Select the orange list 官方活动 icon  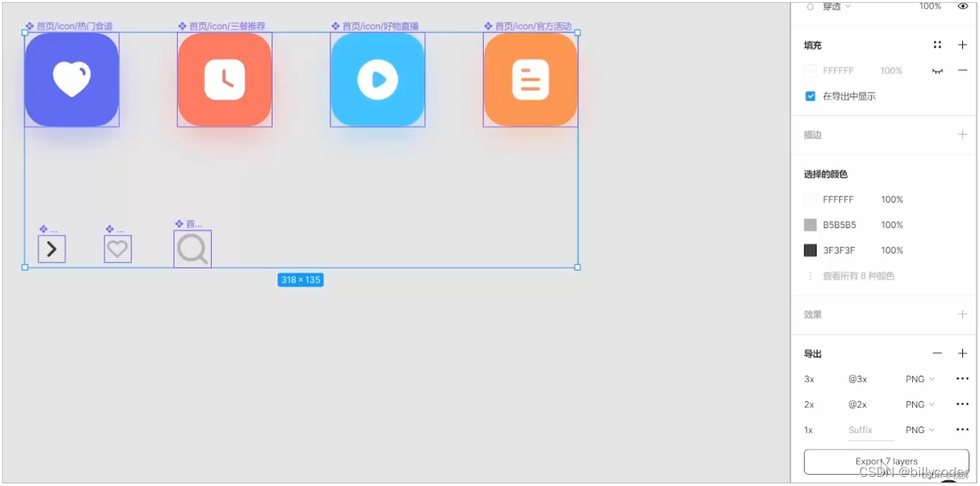point(531,80)
